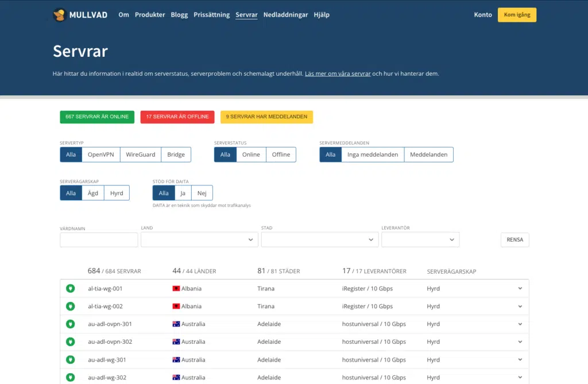Viewport: 588px width, 384px height.
Task: Open the Nedladdningar menu item
Action: click(285, 15)
